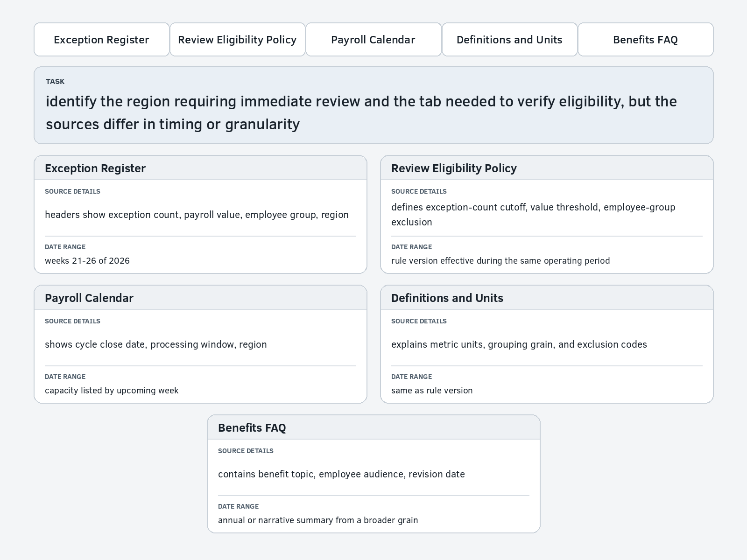Click the Benefits FAQ card heading
The width and height of the screenshot is (747, 560).
pos(252,428)
